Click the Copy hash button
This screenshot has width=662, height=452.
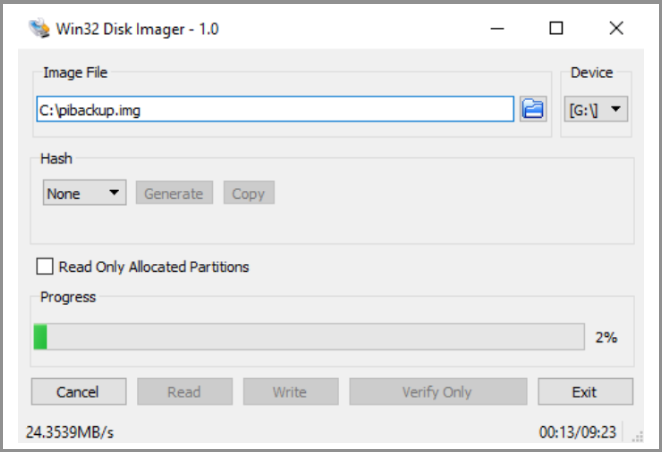248,194
